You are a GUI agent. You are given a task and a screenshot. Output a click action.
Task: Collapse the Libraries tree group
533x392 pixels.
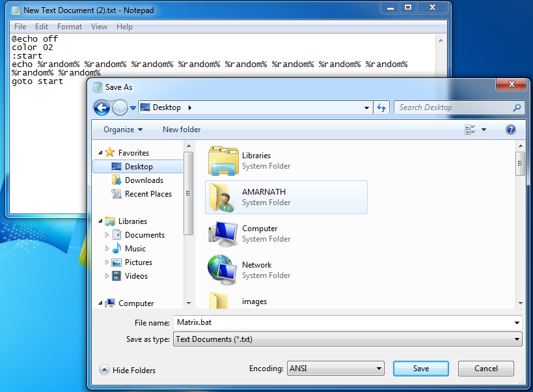100,221
